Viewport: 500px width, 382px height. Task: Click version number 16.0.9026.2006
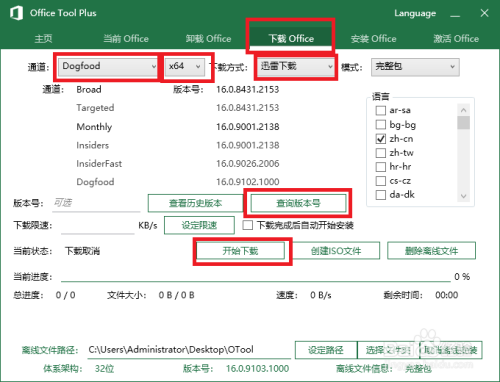247,163
